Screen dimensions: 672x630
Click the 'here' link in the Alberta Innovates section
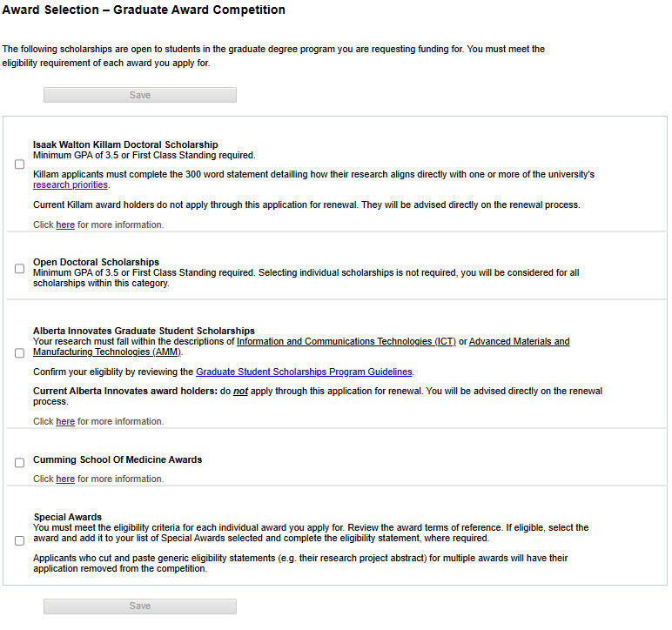click(65, 422)
